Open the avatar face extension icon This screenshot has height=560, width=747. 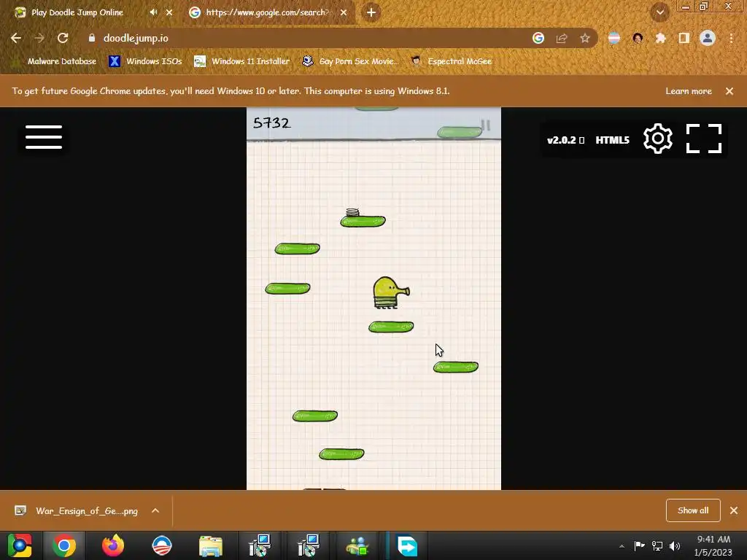638,38
